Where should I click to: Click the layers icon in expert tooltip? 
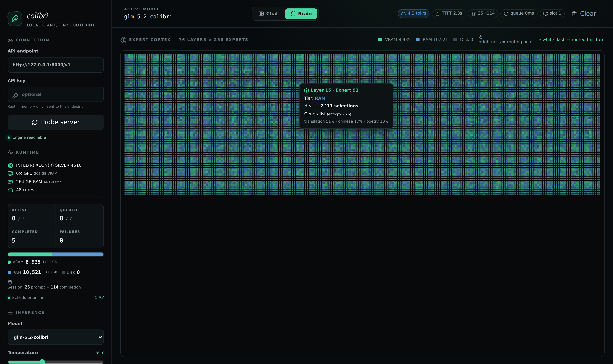pos(306,90)
